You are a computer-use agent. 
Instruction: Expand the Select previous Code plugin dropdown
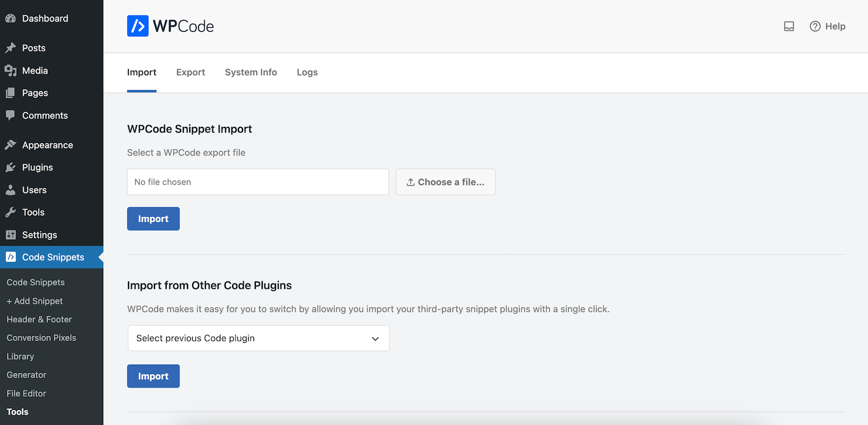coord(259,338)
